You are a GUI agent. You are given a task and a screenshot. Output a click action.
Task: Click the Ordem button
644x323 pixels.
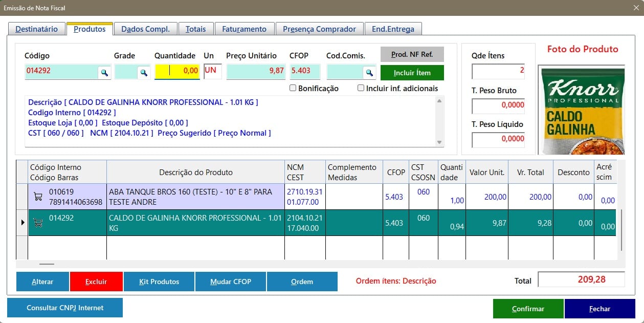pyautogui.click(x=302, y=282)
